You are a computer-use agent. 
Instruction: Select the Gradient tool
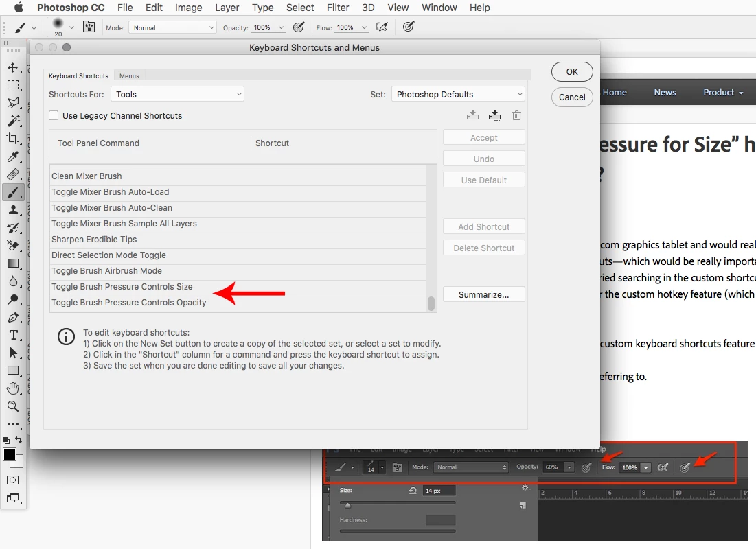[x=13, y=263]
